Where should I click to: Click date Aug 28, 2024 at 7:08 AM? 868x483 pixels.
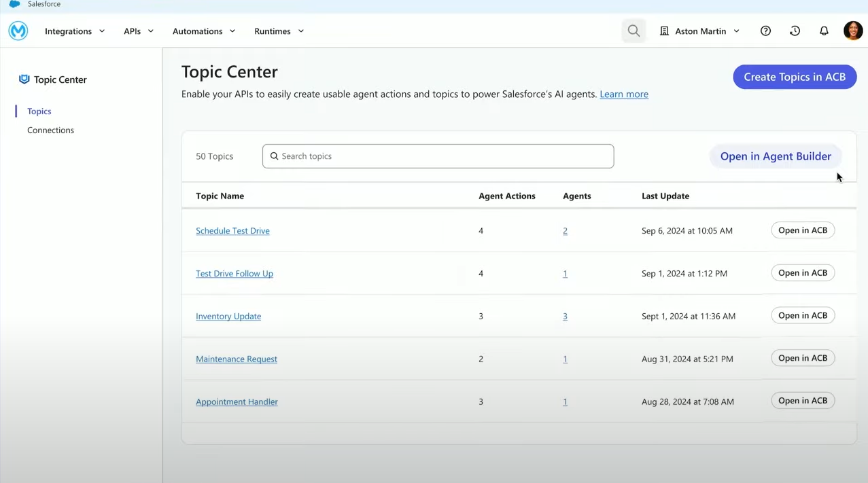tap(688, 402)
